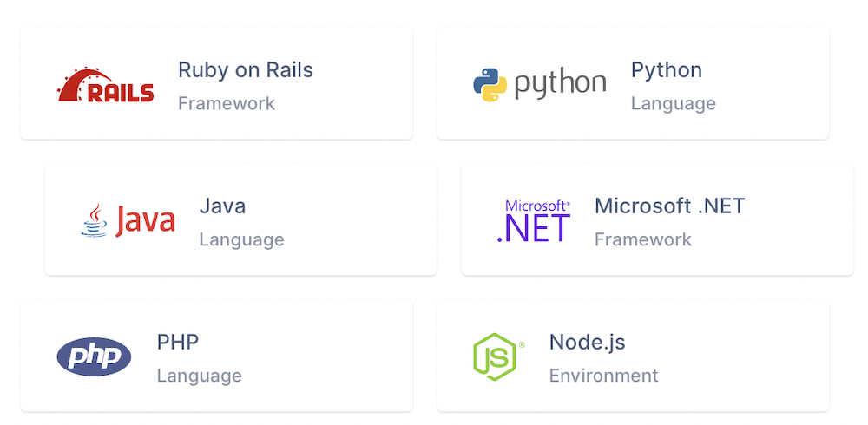Screen dimensions: 868x425
Task: Click the Framework label under Microsoft .NET
Action: (642, 239)
